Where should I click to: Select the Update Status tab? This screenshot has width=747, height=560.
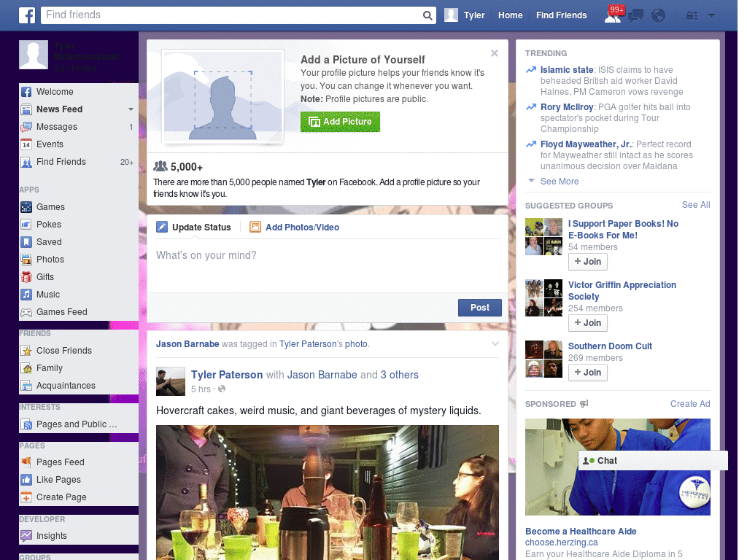193,227
